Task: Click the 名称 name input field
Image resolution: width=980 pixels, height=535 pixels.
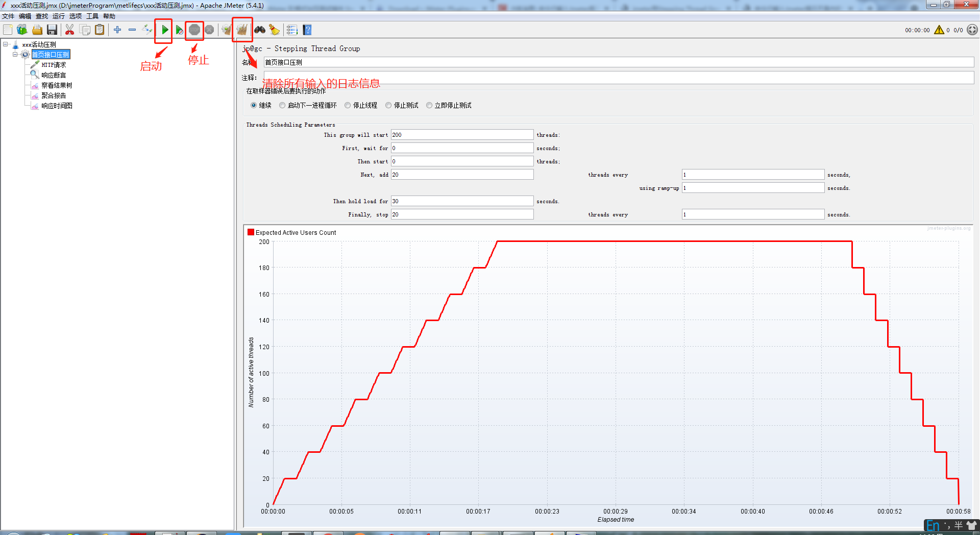Action: (619, 62)
